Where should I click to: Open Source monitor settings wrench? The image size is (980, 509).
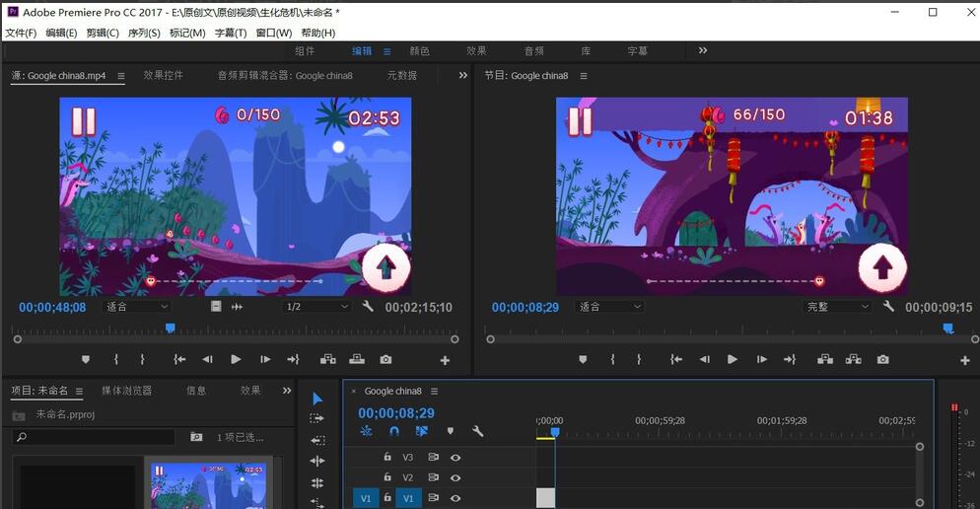tap(368, 307)
